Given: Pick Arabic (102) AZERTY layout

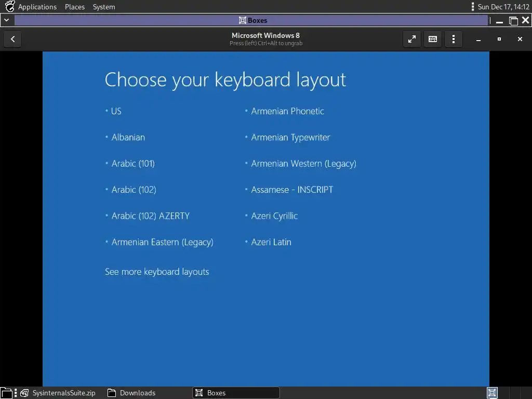Looking at the screenshot, I should click(150, 216).
